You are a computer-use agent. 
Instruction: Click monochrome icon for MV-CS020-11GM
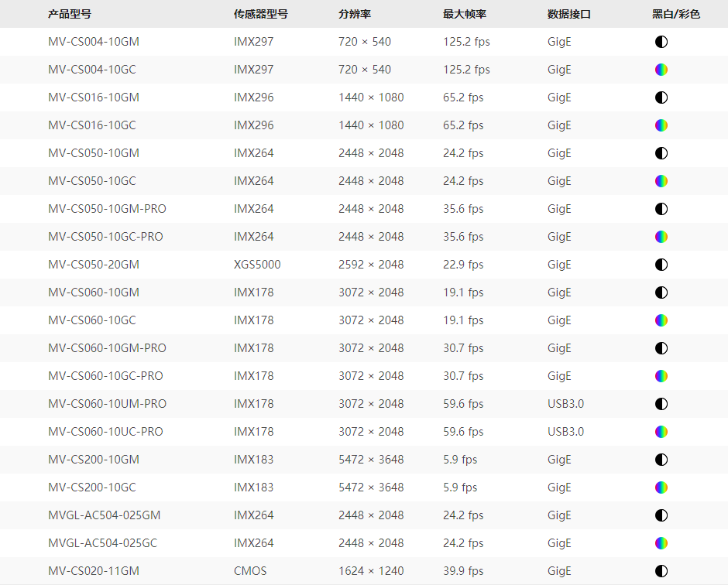click(661, 571)
